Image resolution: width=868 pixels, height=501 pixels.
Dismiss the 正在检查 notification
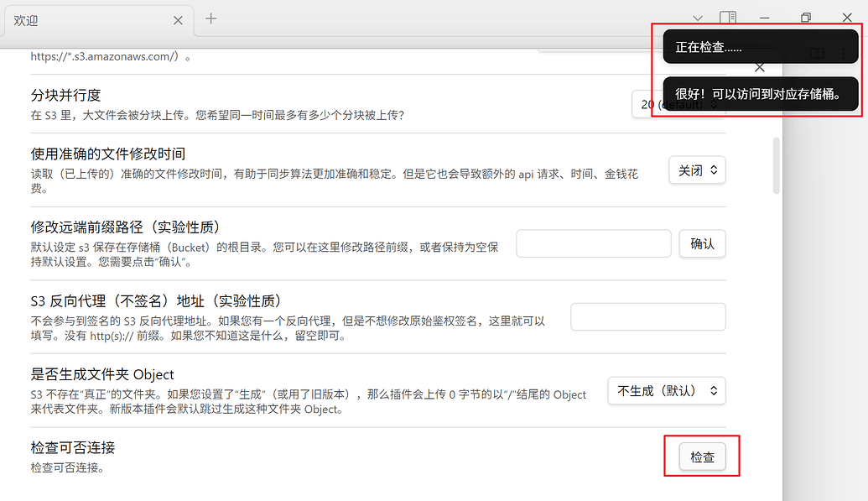point(761,47)
